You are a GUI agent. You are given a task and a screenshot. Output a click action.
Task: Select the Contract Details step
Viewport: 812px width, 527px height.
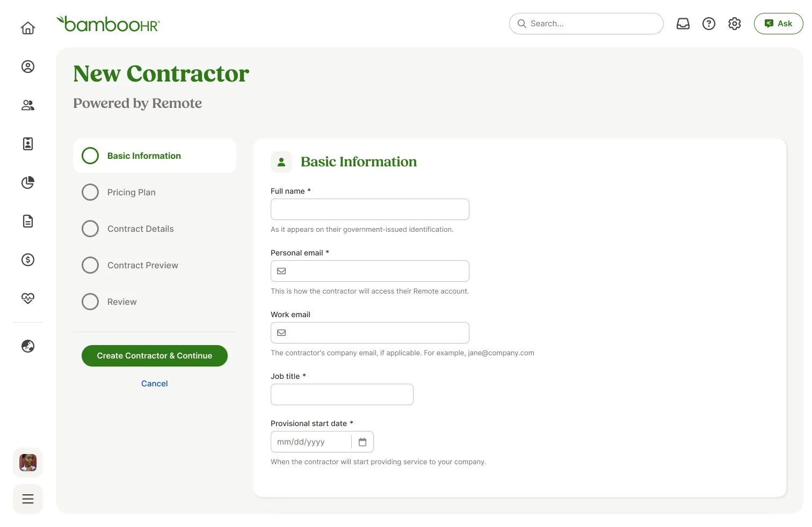155,229
